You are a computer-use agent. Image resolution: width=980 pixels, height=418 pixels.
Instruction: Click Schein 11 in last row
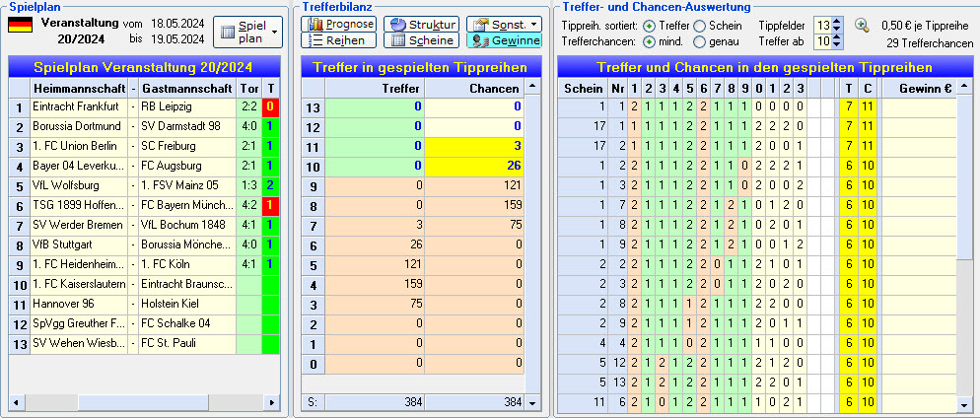tap(583, 403)
